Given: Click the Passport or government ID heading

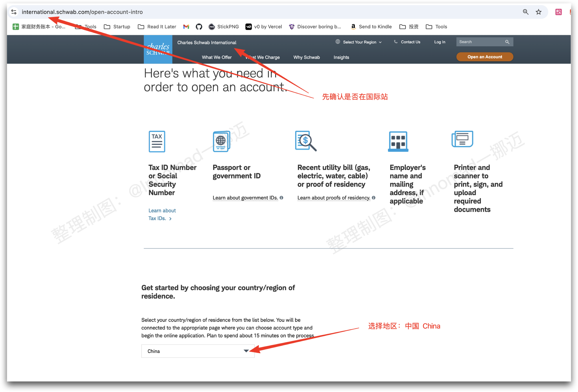Looking at the screenshot, I should [x=237, y=172].
